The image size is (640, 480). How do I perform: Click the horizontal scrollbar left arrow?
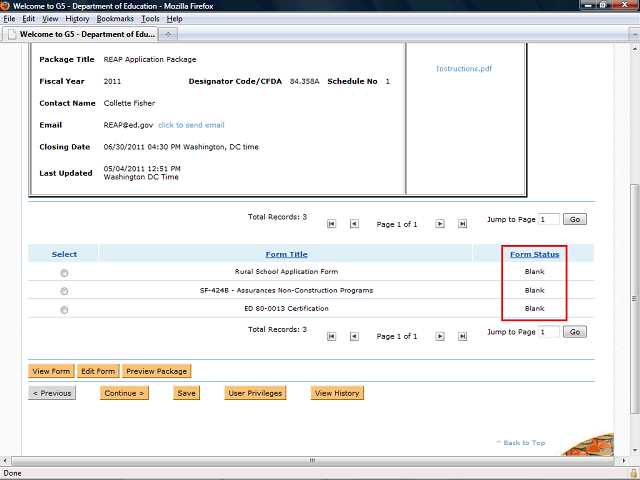4,461
